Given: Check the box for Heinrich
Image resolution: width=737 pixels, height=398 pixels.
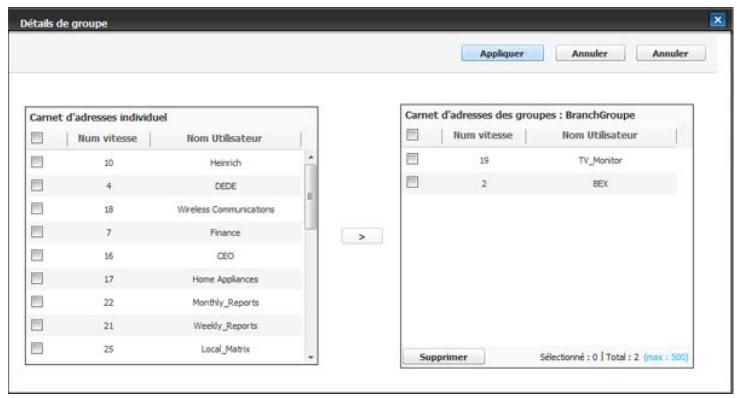Looking at the screenshot, I should pyautogui.click(x=37, y=162).
